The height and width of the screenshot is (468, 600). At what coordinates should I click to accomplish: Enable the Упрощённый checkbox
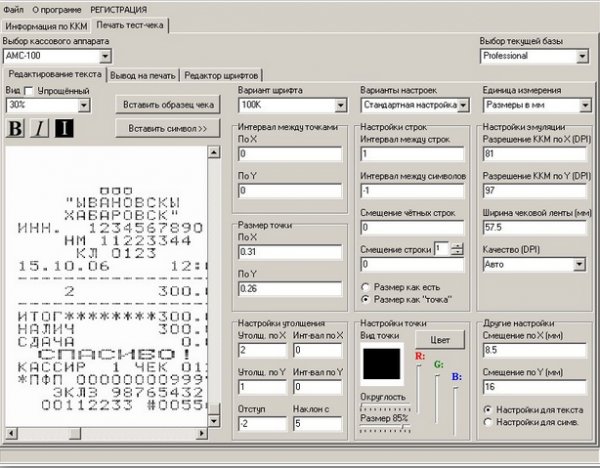click(x=28, y=91)
